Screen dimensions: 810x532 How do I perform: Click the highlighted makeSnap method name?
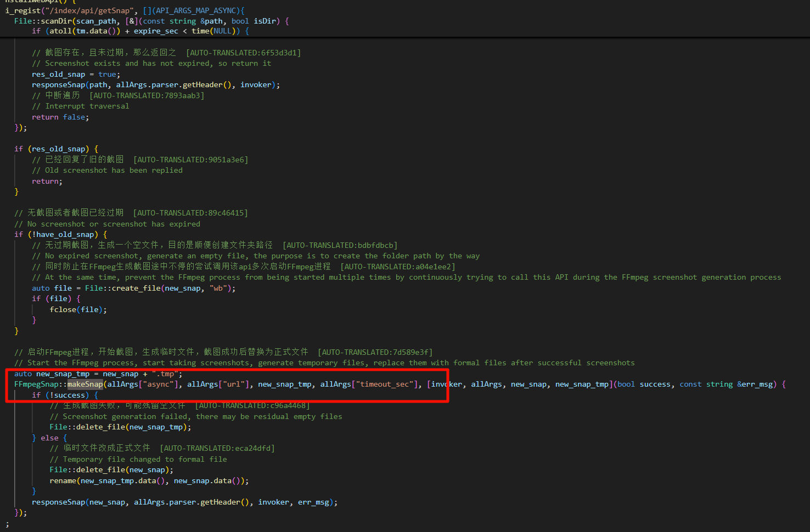85,384
